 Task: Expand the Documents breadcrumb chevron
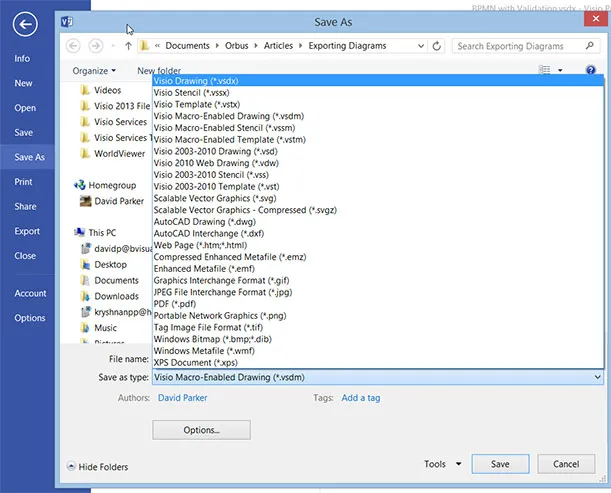point(217,46)
